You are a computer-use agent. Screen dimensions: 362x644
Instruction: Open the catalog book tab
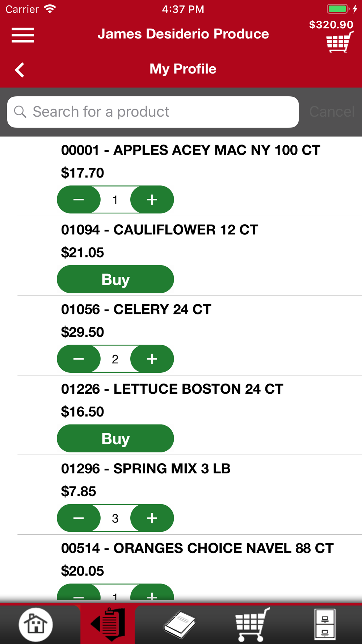[180, 624]
